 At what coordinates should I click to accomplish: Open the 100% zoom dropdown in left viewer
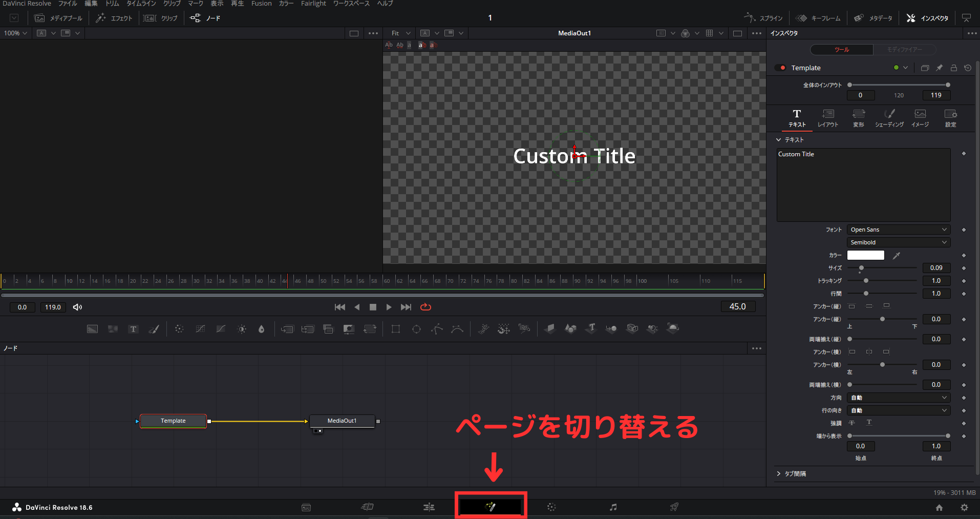tap(15, 33)
